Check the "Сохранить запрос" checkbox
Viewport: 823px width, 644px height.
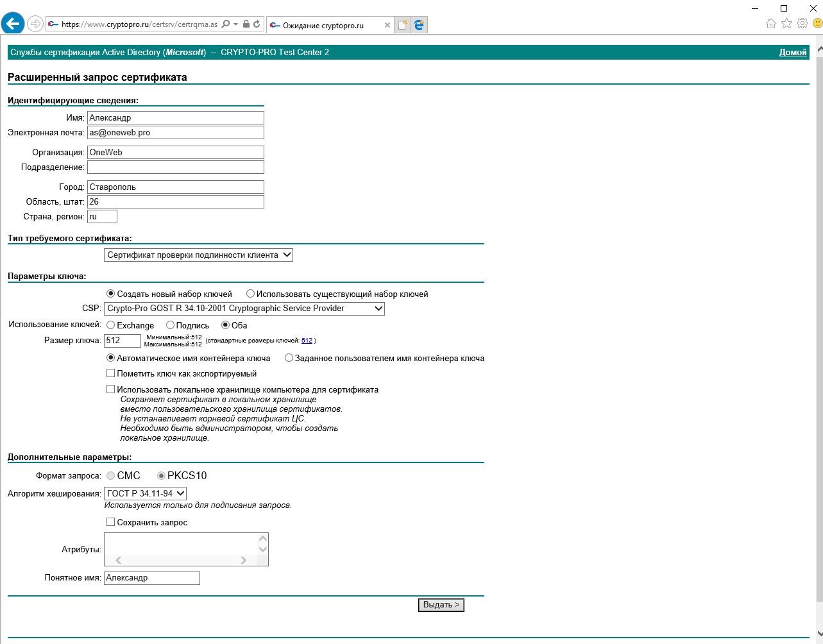tap(111, 522)
